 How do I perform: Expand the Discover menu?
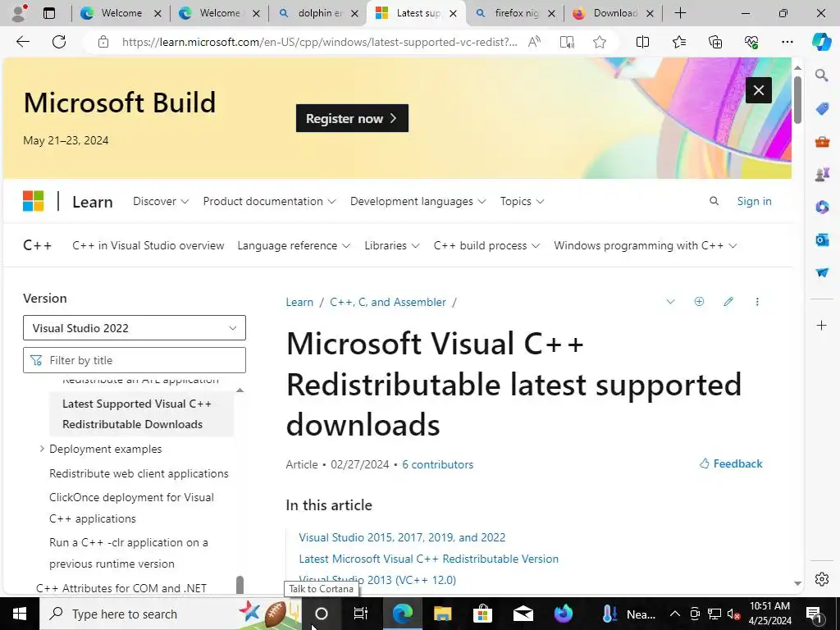coord(161,202)
